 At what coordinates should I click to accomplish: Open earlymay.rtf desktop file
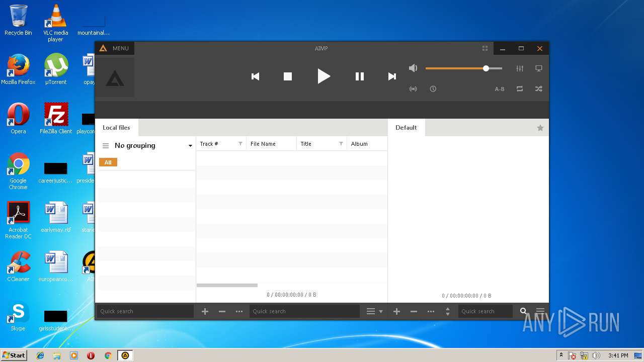tap(55, 217)
